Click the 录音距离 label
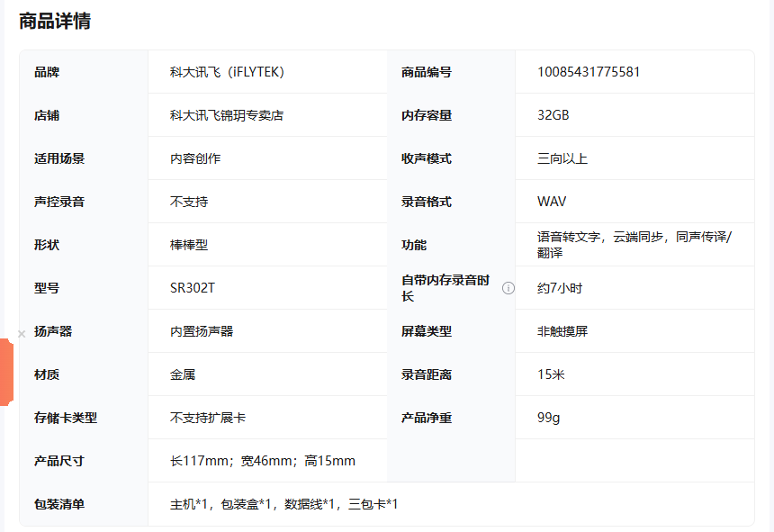 pos(427,374)
